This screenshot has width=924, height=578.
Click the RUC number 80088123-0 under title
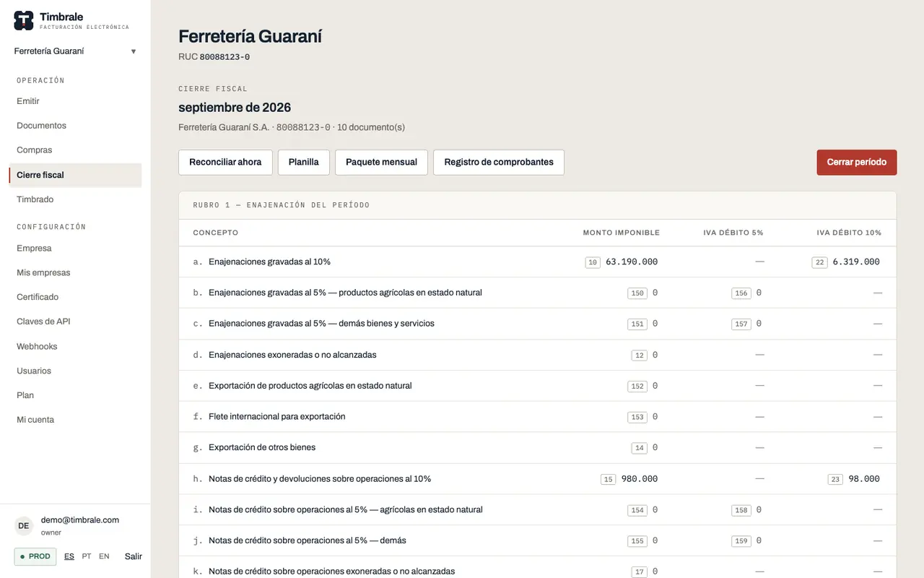pyautogui.click(x=225, y=57)
